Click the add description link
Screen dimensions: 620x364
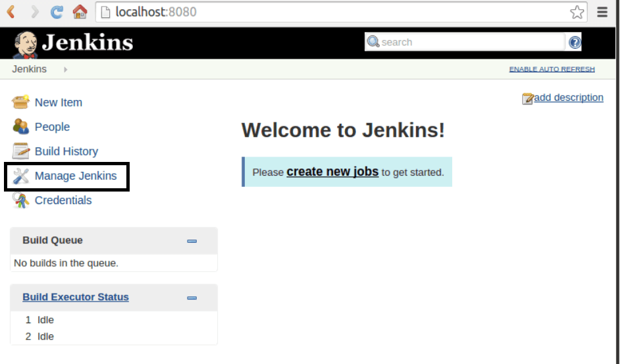569,97
